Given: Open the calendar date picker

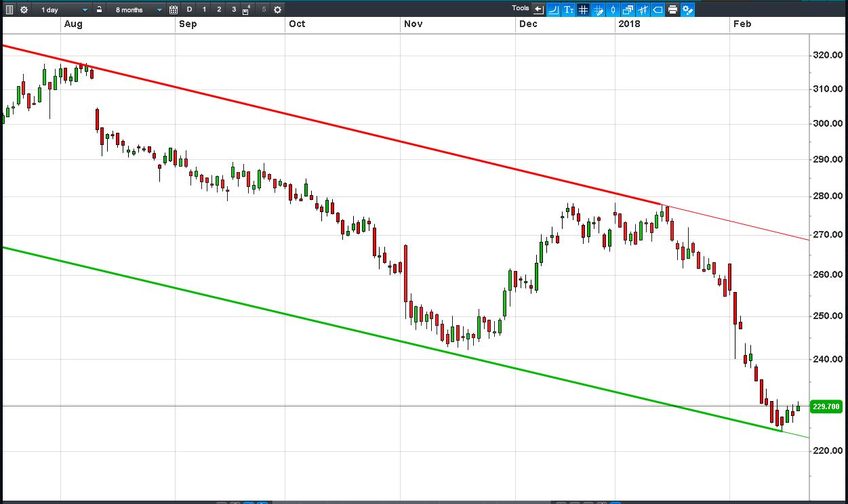Looking at the screenshot, I should (x=174, y=9).
